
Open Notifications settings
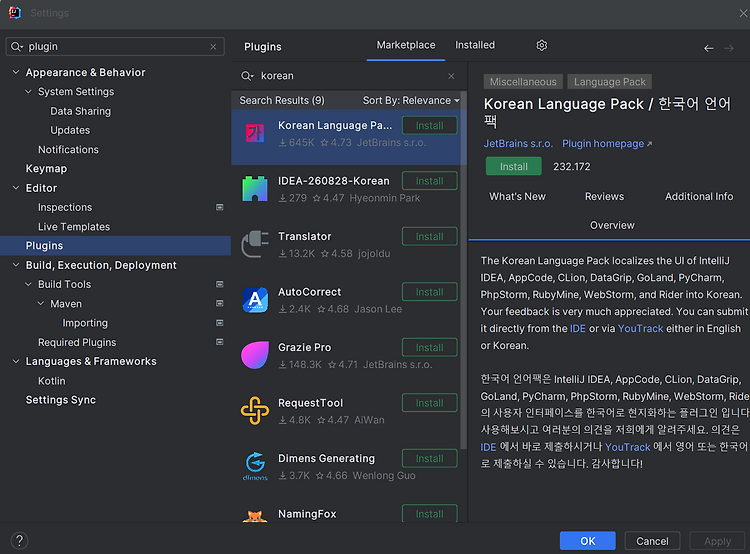pos(68,150)
